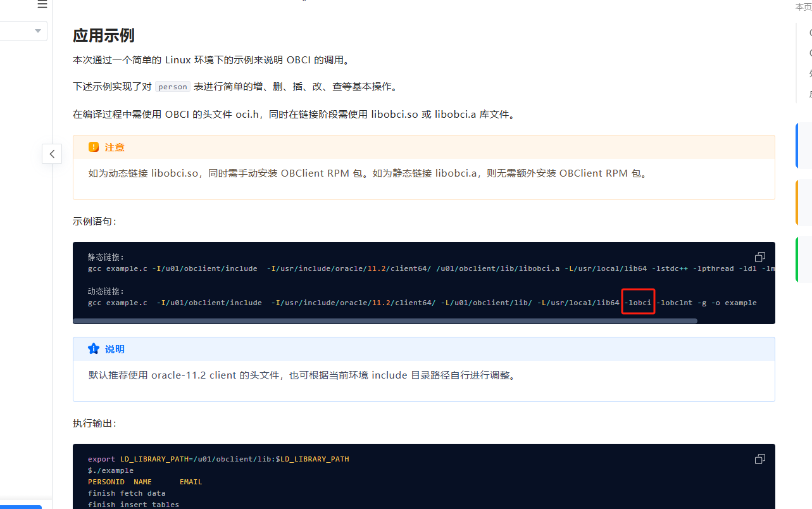The width and height of the screenshot is (812, 509).
Task: Expand the sidebar version dropdown
Action: (23, 31)
